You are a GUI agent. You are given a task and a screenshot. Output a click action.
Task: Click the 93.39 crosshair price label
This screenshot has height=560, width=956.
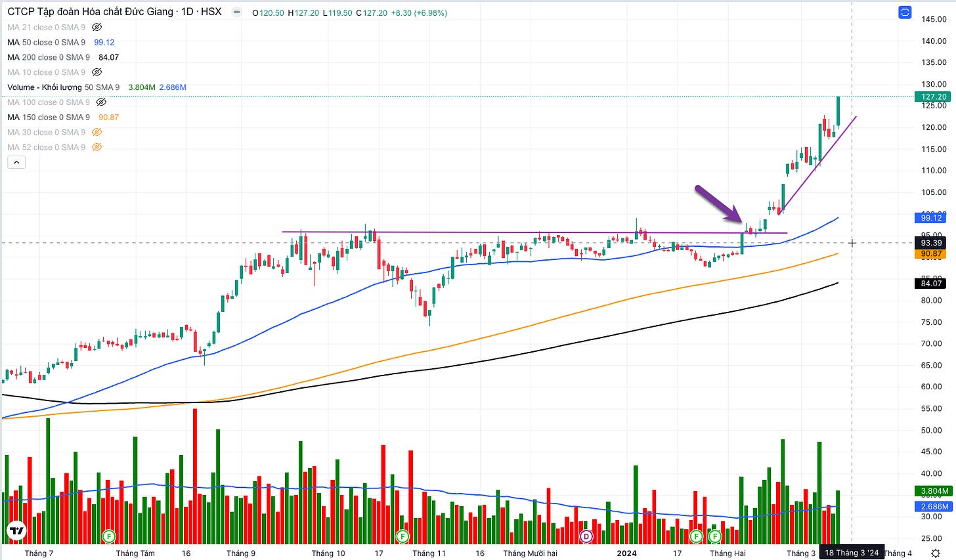point(931,243)
